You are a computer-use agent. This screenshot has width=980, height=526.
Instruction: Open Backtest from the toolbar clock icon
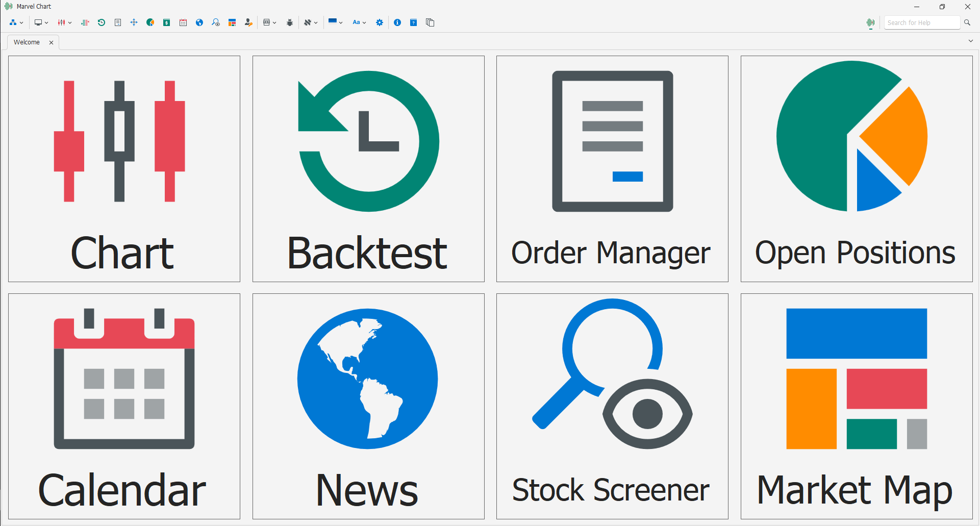click(102, 22)
